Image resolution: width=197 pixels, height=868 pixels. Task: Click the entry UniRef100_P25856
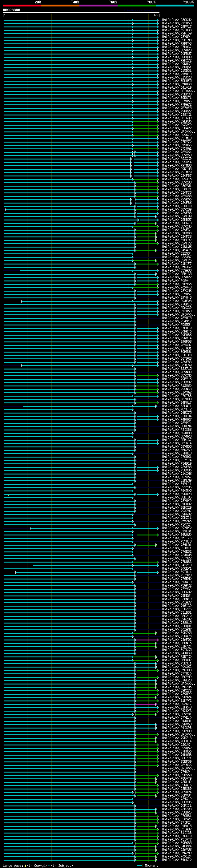coord(176,101)
